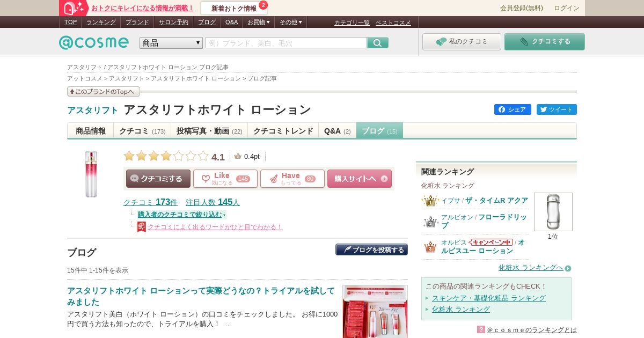Screen dimensions: 644x338
Task: Expand the お買物 menu
Action: (x=258, y=22)
